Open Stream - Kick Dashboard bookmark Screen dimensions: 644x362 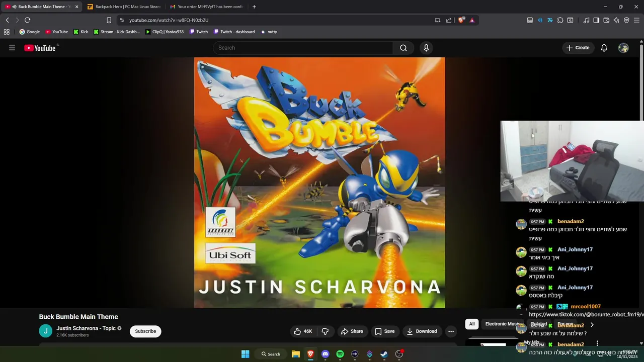point(116,32)
